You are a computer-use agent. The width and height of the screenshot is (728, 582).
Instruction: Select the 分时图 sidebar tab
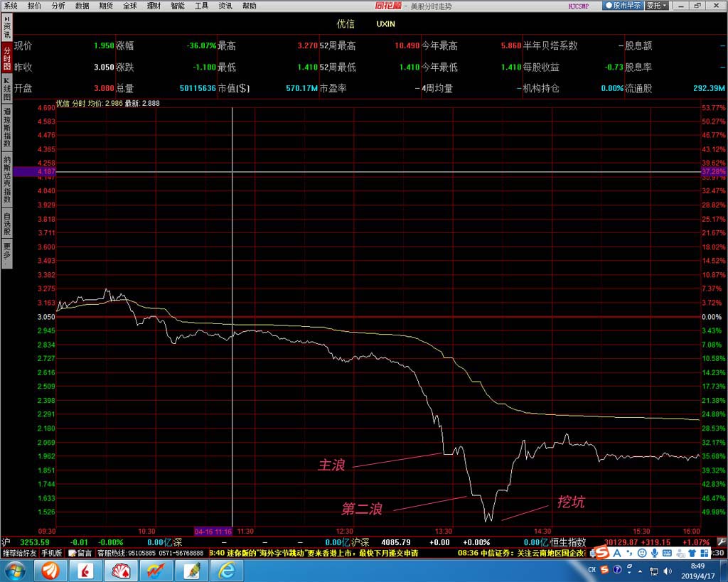coord(7,58)
